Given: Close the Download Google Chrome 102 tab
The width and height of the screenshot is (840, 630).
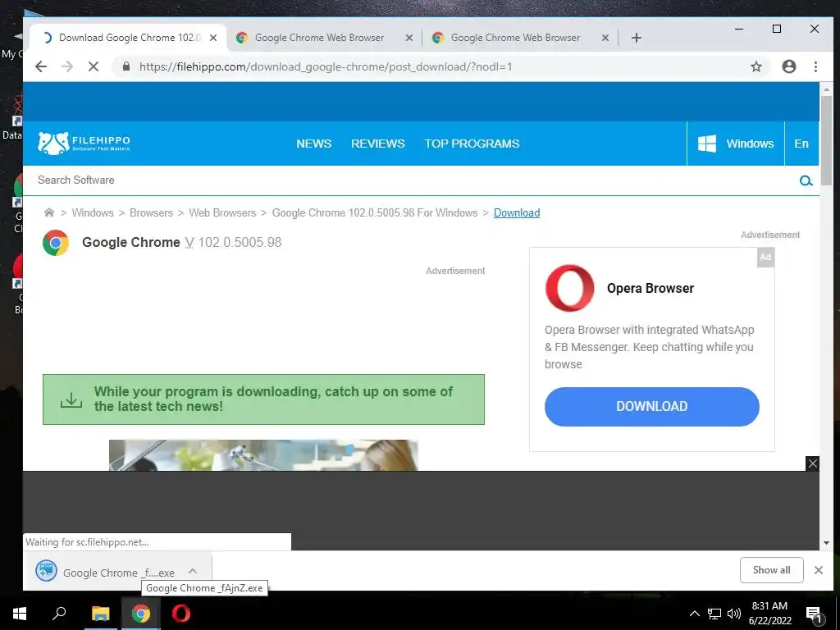Looking at the screenshot, I should pos(213,38).
